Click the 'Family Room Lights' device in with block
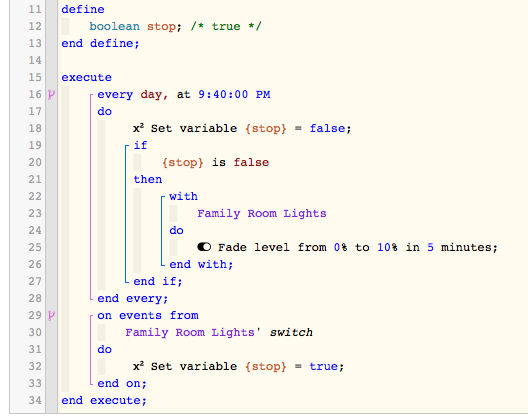528x419 pixels. tap(262, 214)
